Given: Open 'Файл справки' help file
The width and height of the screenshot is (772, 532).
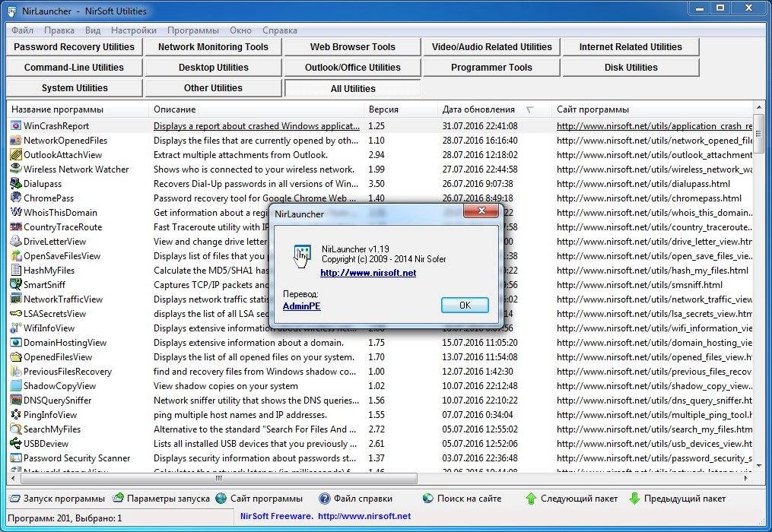Looking at the screenshot, I should point(355,499).
